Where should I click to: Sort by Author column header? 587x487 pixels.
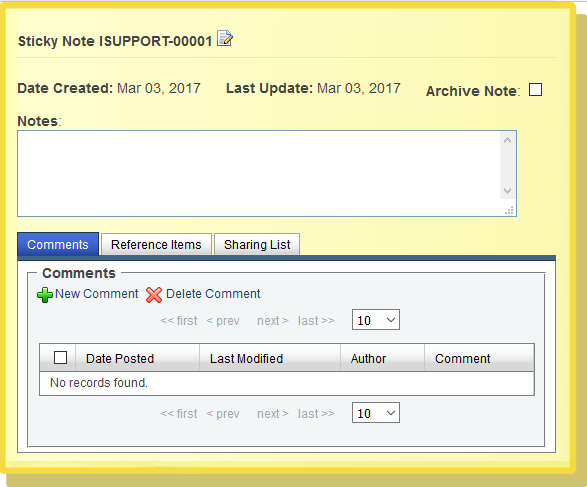[382, 358]
